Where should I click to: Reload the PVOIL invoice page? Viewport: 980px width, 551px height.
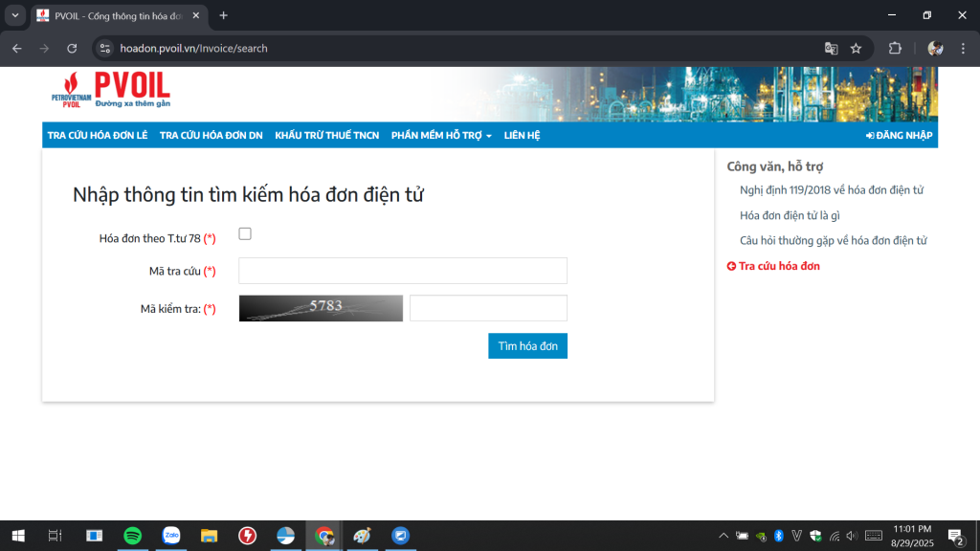pos(72,48)
